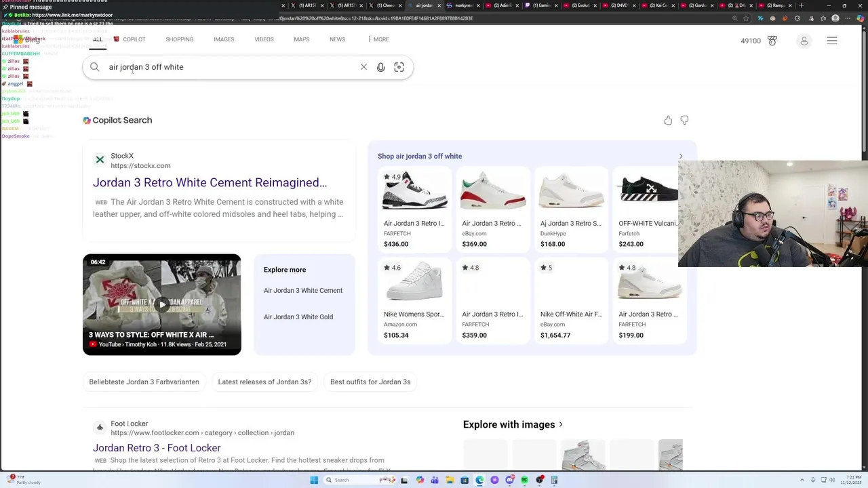Click Best outfits for Jordan 3s chip
The width and height of the screenshot is (868, 488).
pos(370,382)
